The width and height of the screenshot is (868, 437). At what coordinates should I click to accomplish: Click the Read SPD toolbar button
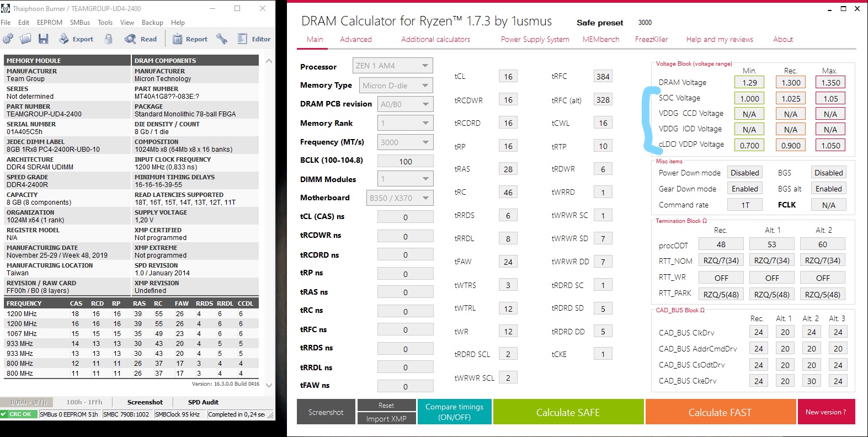[x=141, y=39]
